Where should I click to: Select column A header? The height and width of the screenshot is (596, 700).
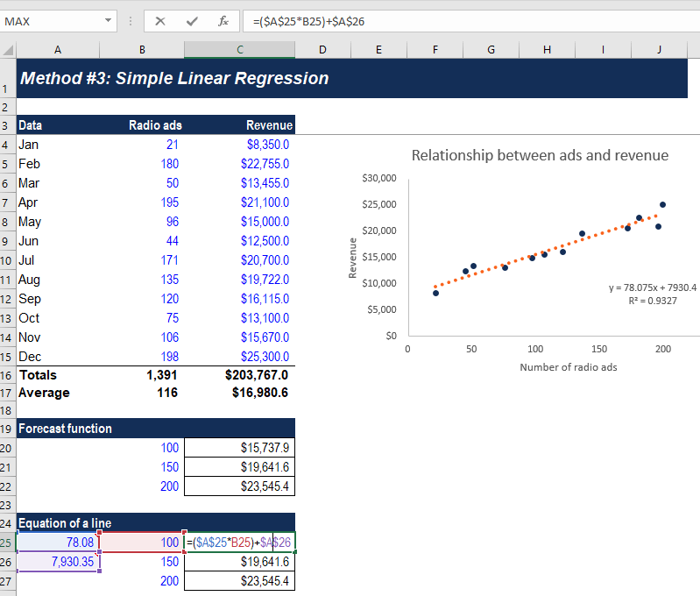58,50
